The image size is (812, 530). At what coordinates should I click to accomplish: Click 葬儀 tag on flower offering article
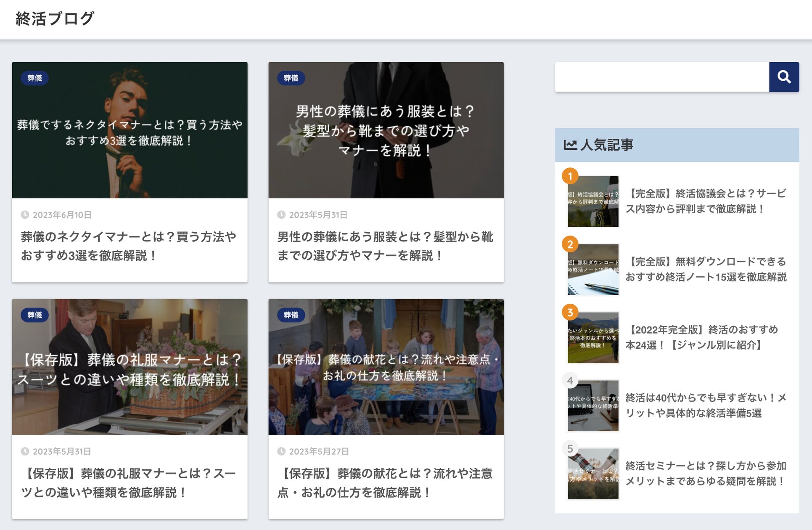tap(291, 315)
